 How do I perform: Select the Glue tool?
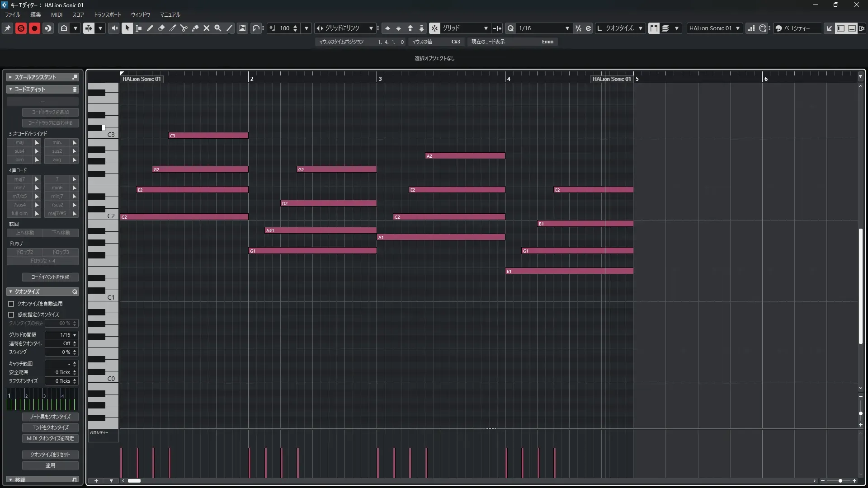[x=195, y=28]
